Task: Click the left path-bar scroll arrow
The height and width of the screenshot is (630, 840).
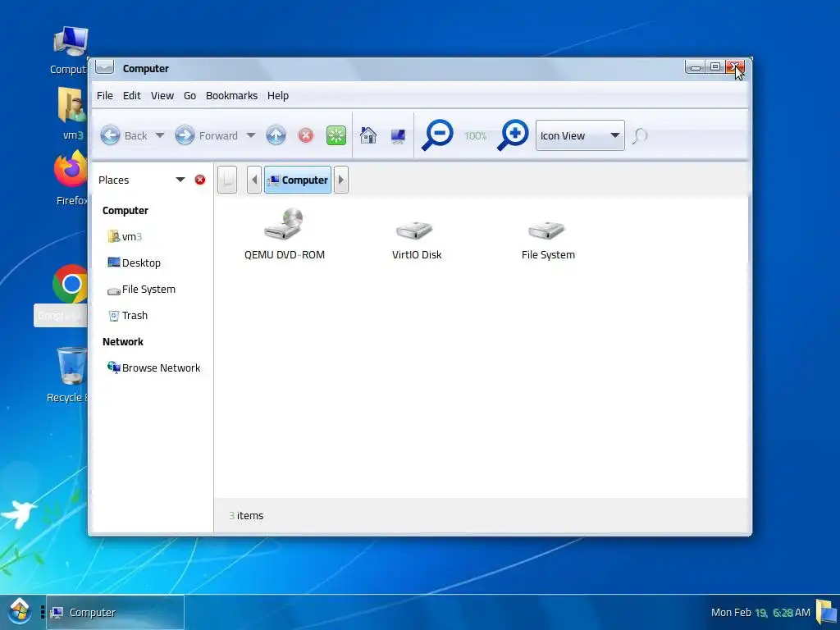Action: coord(254,180)
